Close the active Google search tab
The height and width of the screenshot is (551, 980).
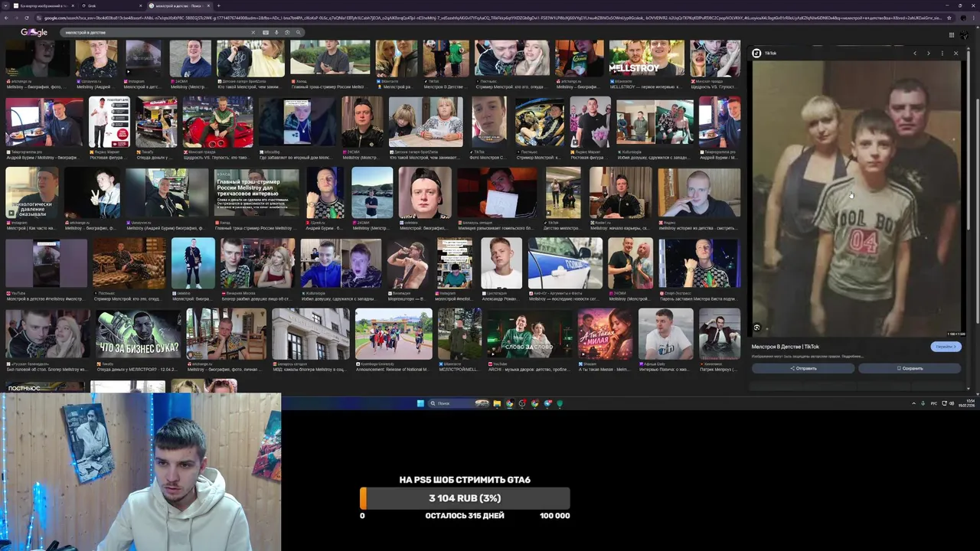[209, 5]
